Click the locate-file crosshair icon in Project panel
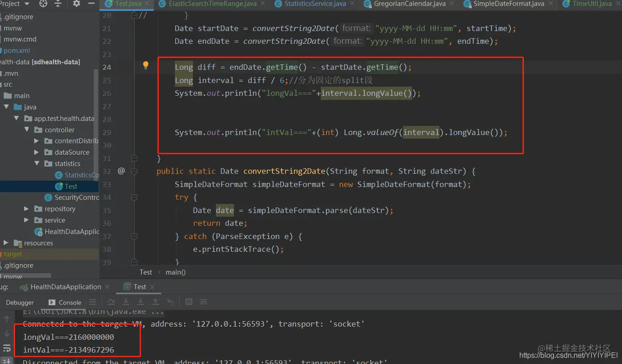This screenshot has height=364, width=622. (43, 4)
